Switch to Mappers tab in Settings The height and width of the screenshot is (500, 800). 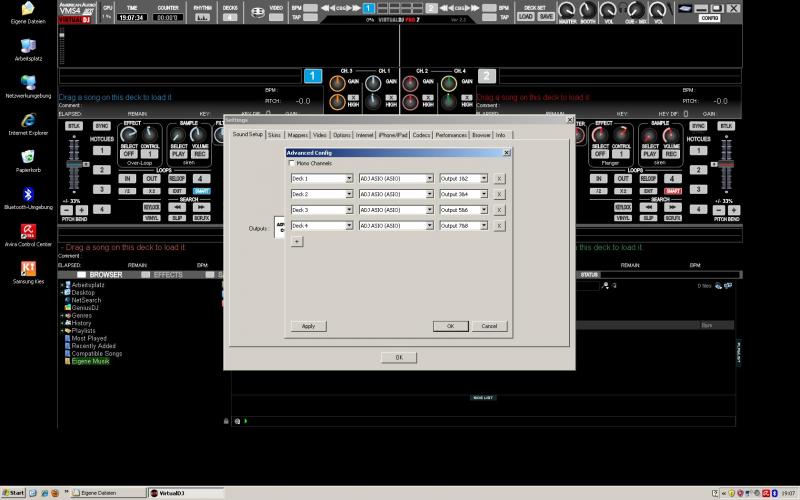click(297, 135)
